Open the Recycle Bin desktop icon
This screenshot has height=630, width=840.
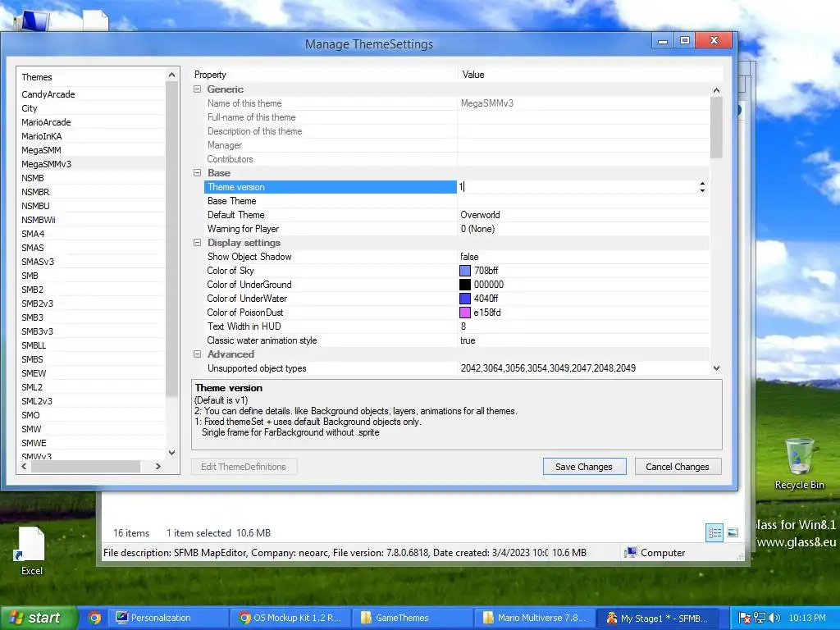coord(799,464)
